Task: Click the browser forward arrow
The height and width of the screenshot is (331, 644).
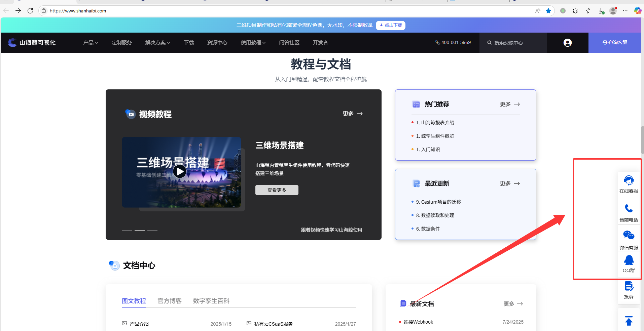Action: 18,11
